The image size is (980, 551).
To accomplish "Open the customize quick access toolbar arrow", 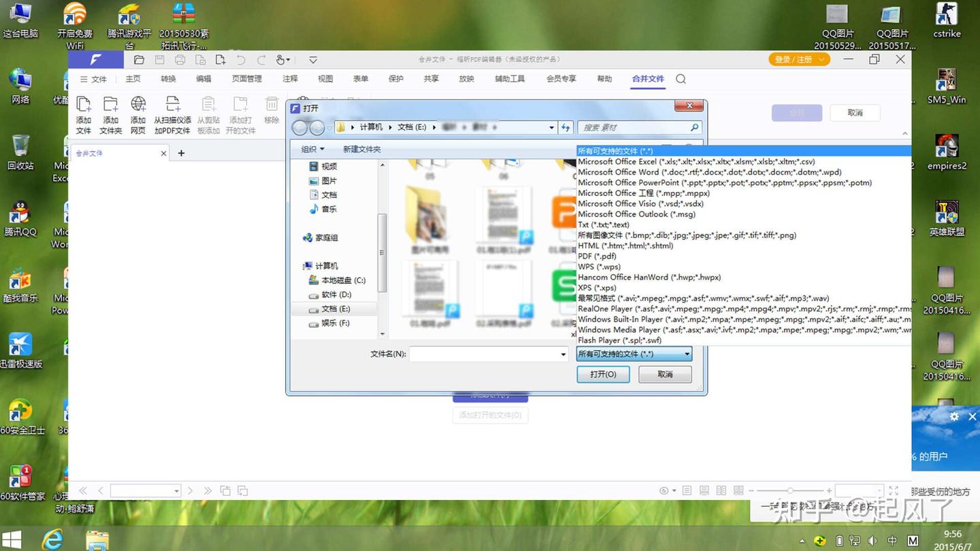I will (313, 60).
